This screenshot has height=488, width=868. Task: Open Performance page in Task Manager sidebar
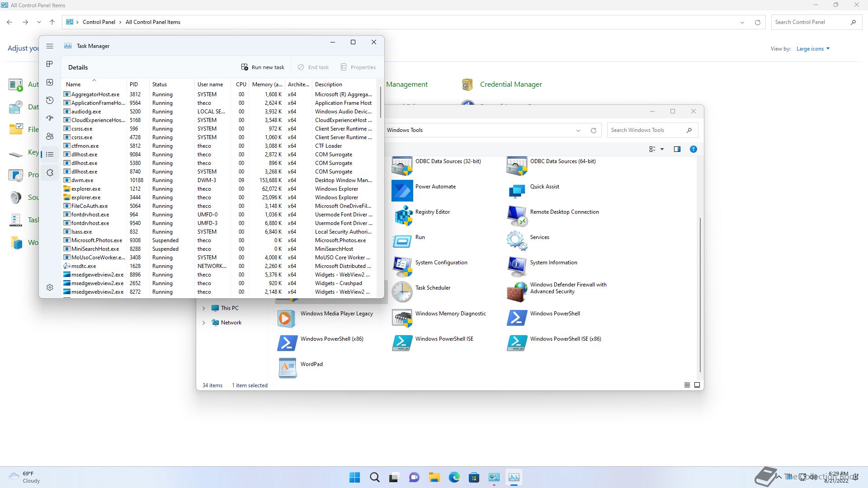click(x=50, y=82)
